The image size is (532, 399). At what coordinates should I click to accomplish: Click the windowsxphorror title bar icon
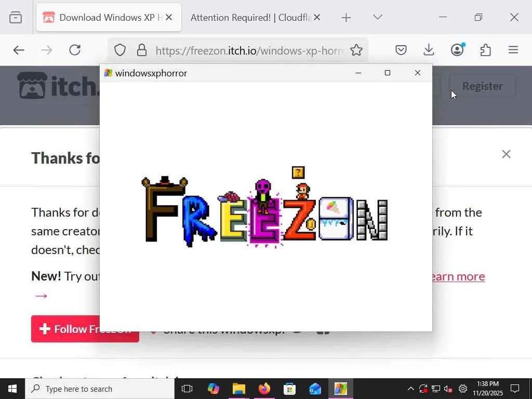(x=108, y=73)
